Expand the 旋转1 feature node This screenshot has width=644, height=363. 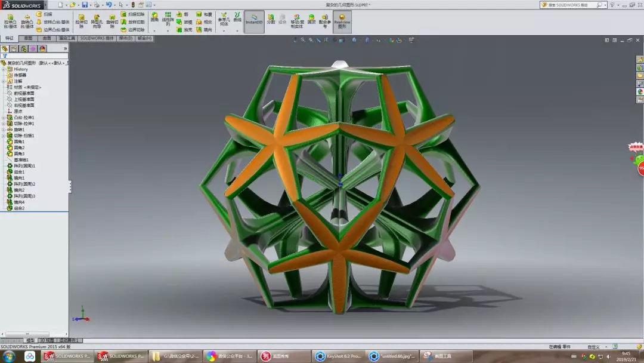point(4,130)
